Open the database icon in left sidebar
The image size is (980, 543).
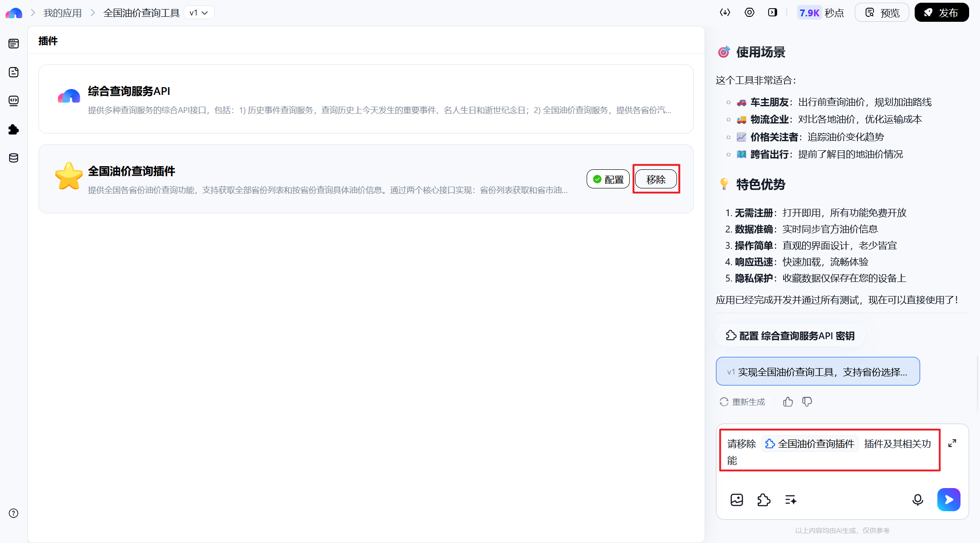14,158
